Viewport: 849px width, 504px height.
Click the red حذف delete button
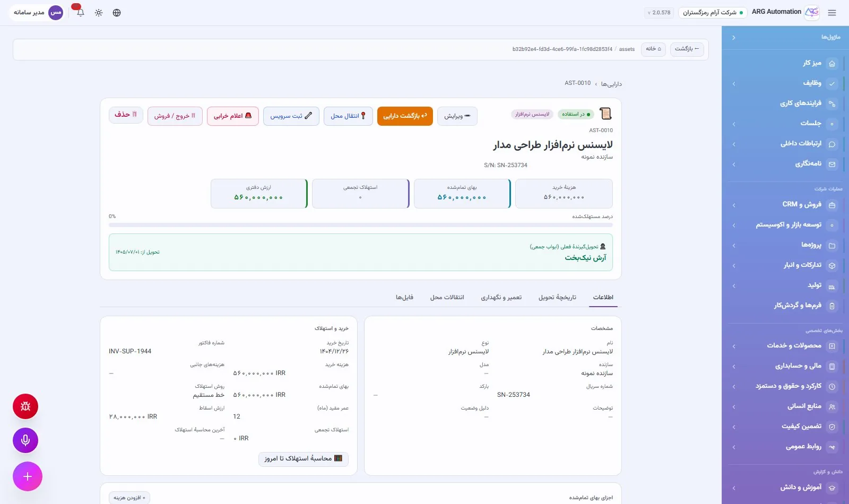click(126, 115)
